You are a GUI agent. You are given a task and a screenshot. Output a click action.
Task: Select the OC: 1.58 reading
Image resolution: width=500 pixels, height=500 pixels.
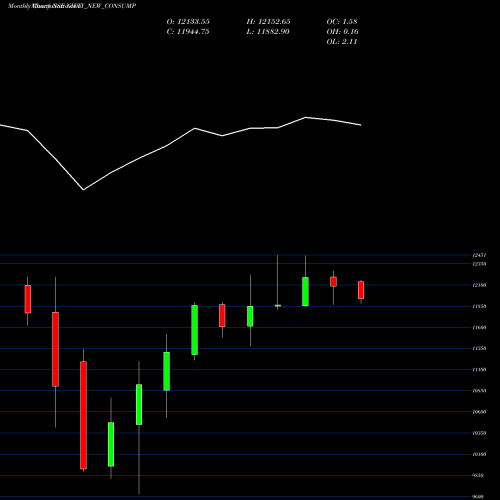[342, 22]
